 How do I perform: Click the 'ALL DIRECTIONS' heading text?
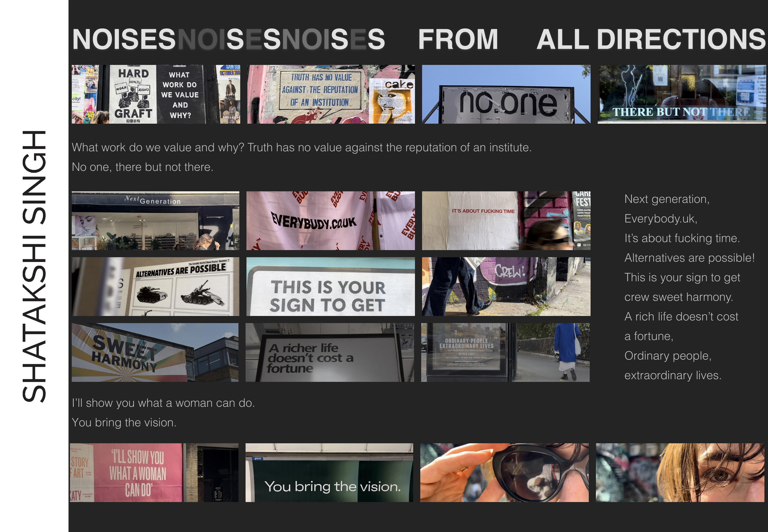[651, 39]
